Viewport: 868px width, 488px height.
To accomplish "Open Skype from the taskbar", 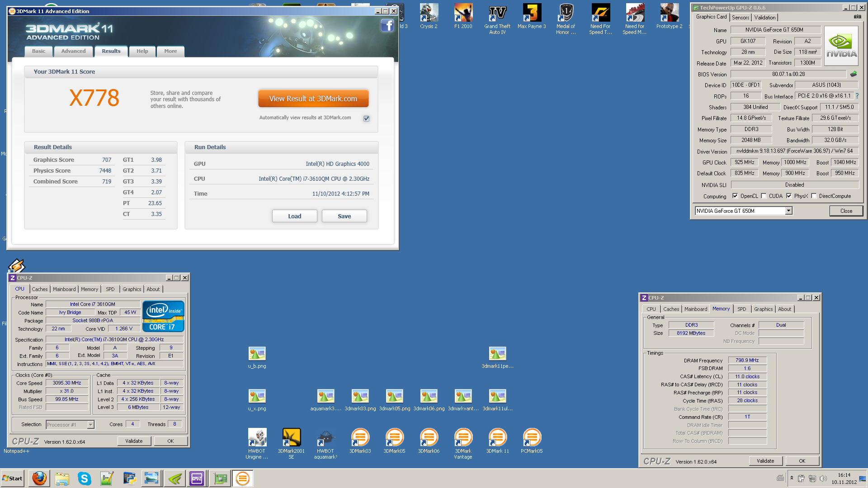I will click(x=85, y=478).
